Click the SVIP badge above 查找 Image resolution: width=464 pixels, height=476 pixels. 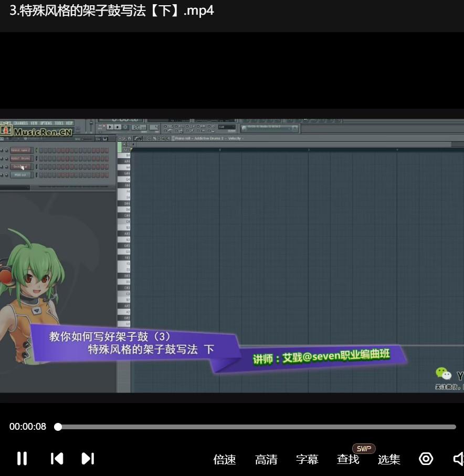tap(364, 448)
